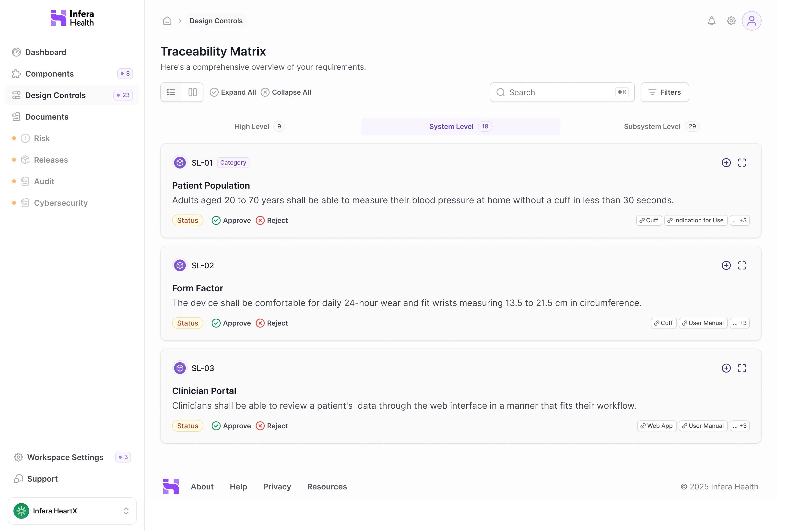Go to home via breadcrumb house icon

[x=167, y=21]
